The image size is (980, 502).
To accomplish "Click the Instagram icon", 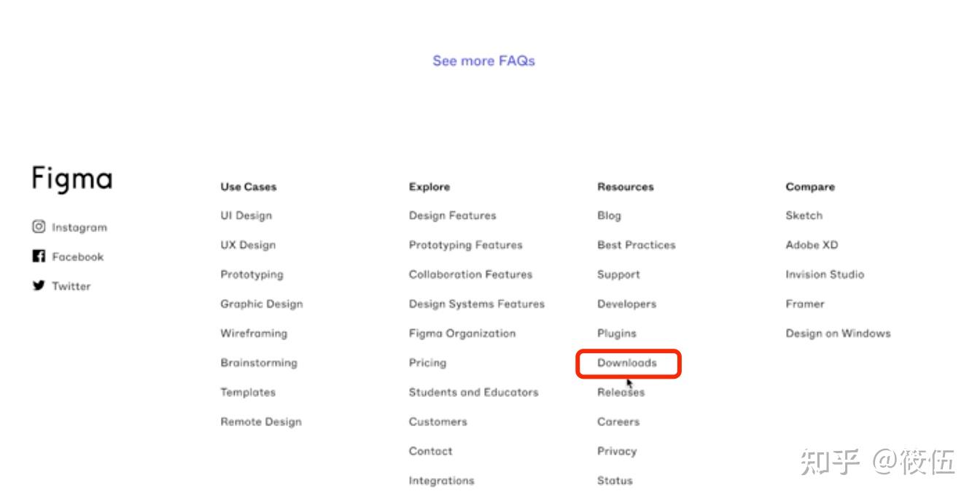I will pos(39,227).
